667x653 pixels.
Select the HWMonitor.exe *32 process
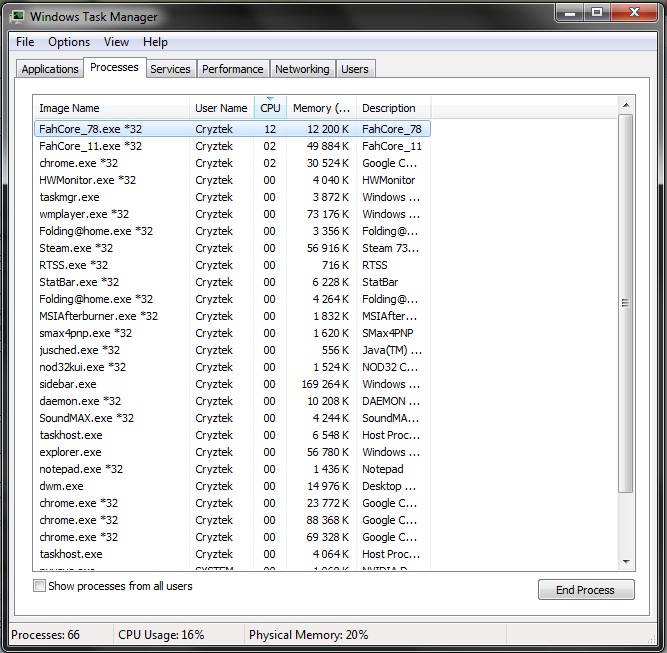click(232, 180)
